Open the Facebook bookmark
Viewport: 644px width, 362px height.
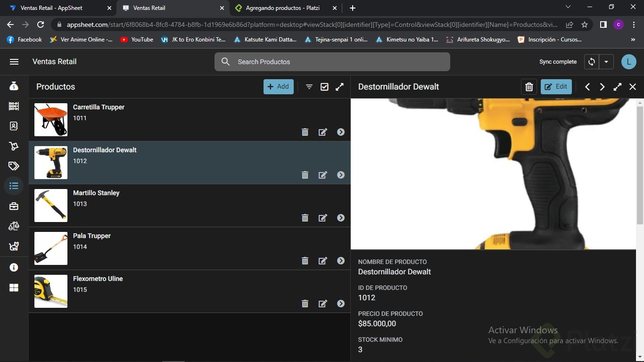pyautogui.click(x=25, y=40)
